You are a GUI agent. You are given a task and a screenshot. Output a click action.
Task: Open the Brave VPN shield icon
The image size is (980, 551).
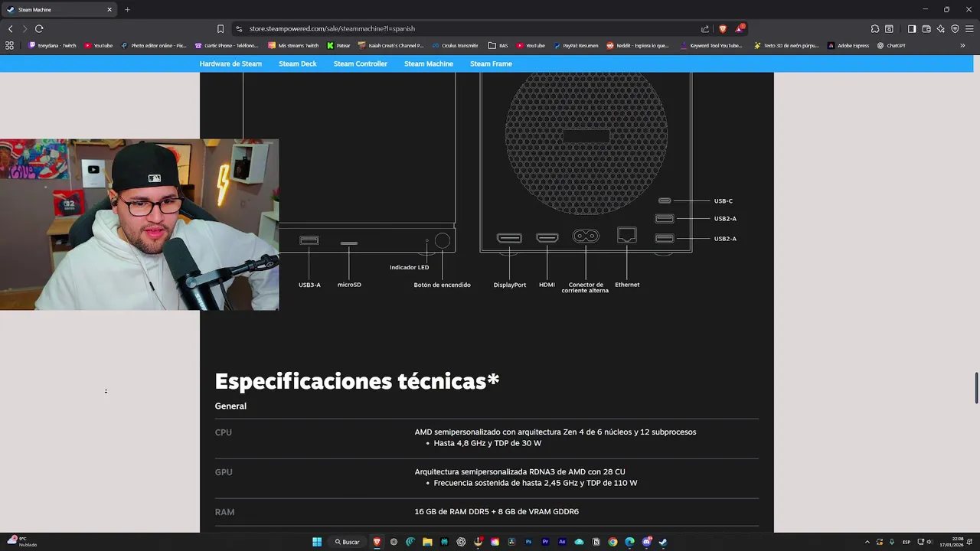(x=955, y=28)
